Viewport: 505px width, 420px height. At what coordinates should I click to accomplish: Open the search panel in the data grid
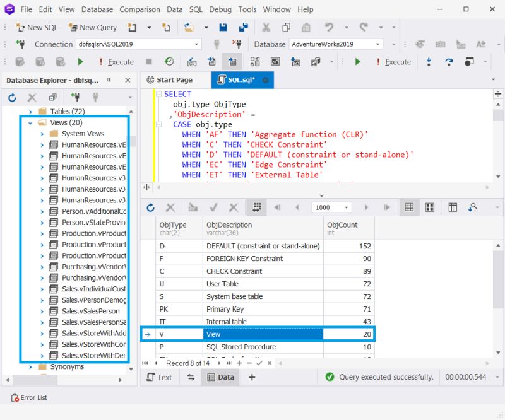(x=472, y=207)
